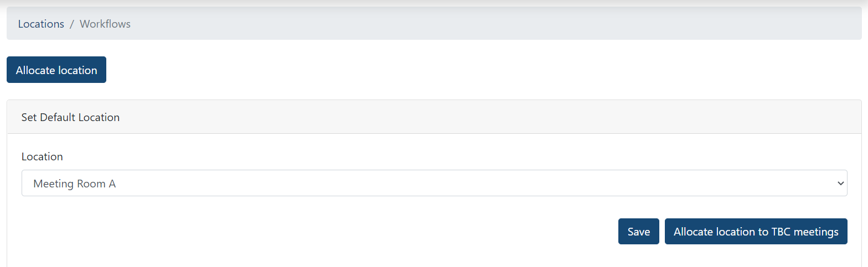
Task: Open the Location dropdown
Action: coord(434,183)
